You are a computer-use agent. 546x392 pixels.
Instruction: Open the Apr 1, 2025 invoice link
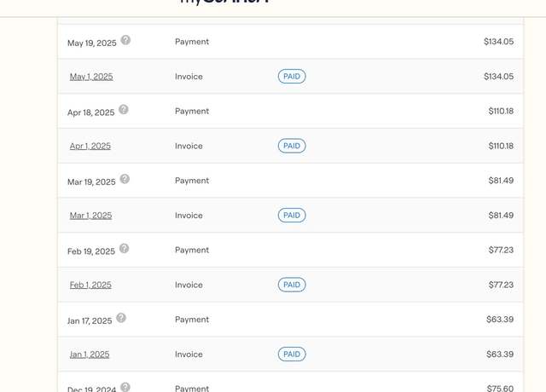tap(90, 146)
